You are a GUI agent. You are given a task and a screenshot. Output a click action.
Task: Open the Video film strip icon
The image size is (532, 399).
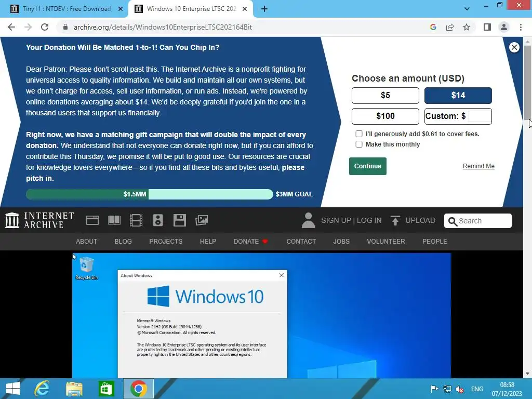coord(136,220)
